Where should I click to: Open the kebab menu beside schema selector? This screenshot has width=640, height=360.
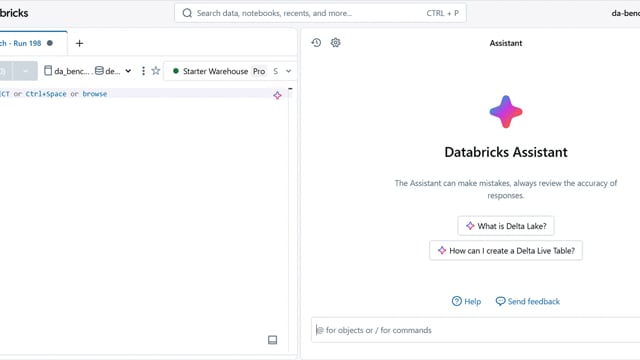point(143,71)
